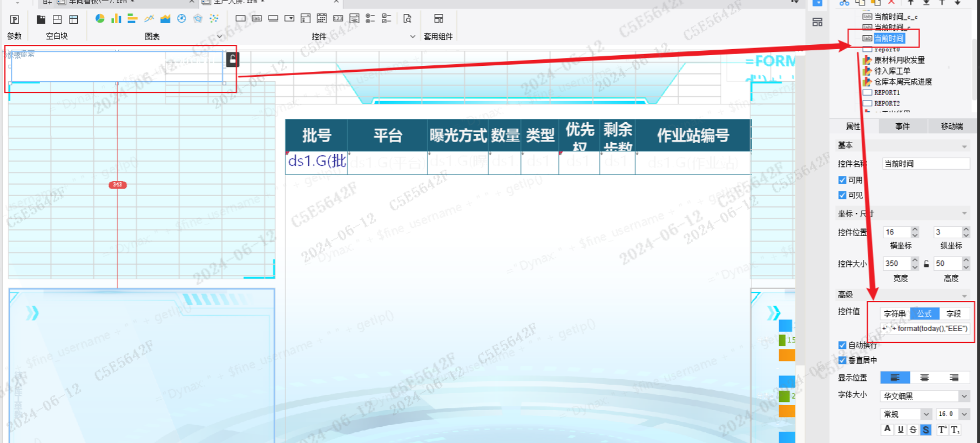
Task: Add a radio button group widget
Action: click(370, 19)
